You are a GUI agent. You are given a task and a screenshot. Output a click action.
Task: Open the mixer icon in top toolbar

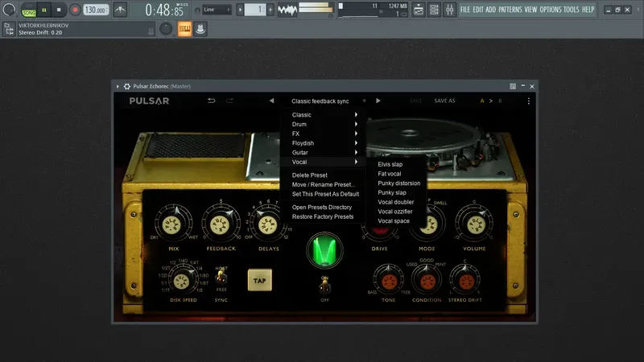[x=449, y=10]
